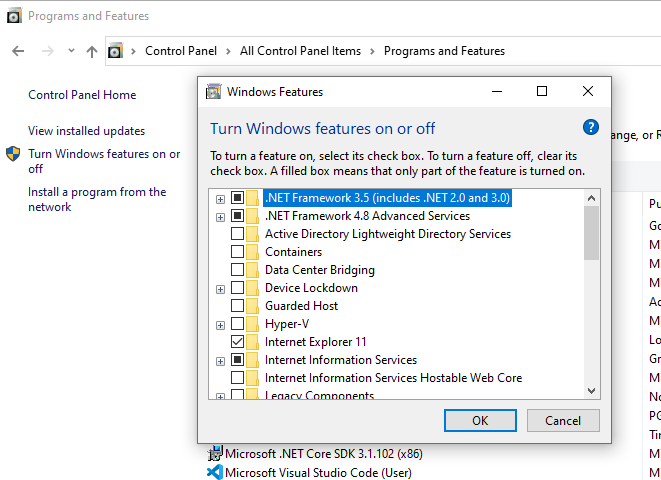
Task: Select Internet Explorer 11 feature label
Action: click(315, 342)
